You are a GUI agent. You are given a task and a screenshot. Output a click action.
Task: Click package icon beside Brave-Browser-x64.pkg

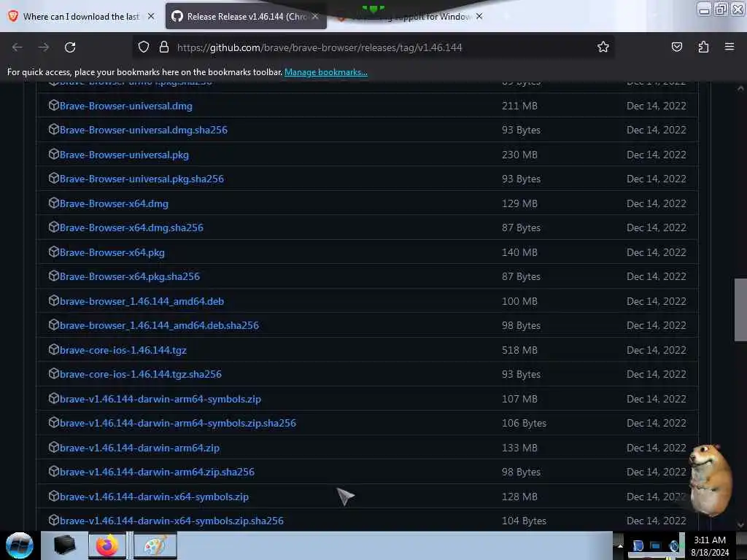tap(54, 252)
